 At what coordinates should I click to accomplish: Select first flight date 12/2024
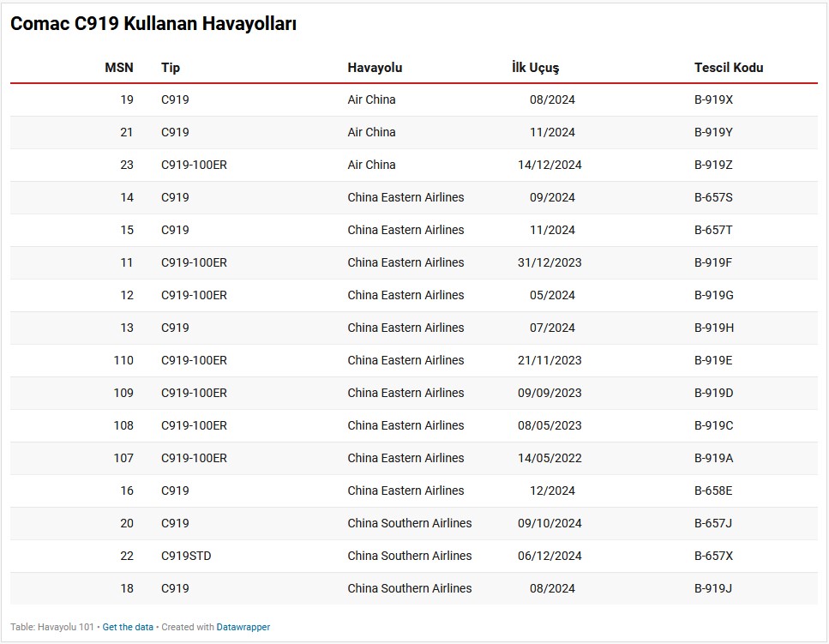[552, 491]
